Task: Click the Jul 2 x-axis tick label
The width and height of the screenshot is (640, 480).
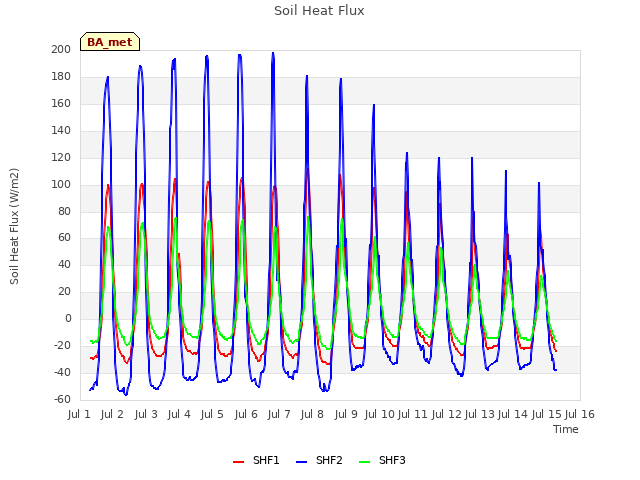Action: pos(112,414)
